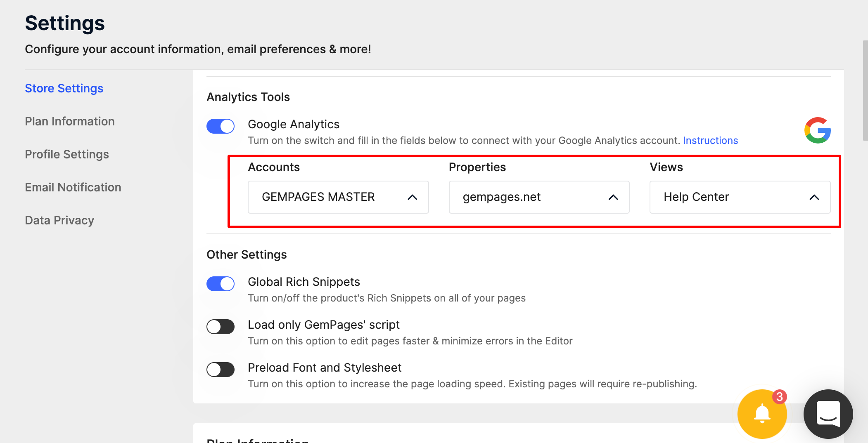
Task: Click the Other Settings heading
Action: coord(247,254)
